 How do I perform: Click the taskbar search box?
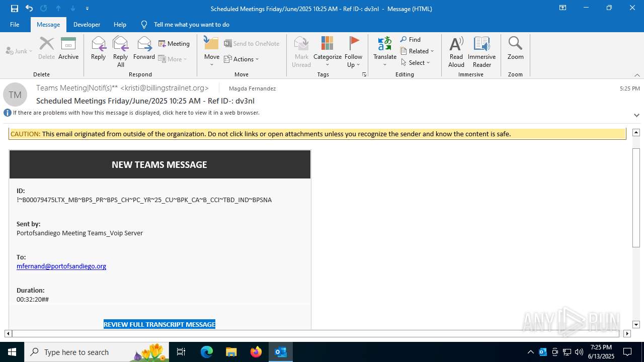tap(97, 352)
